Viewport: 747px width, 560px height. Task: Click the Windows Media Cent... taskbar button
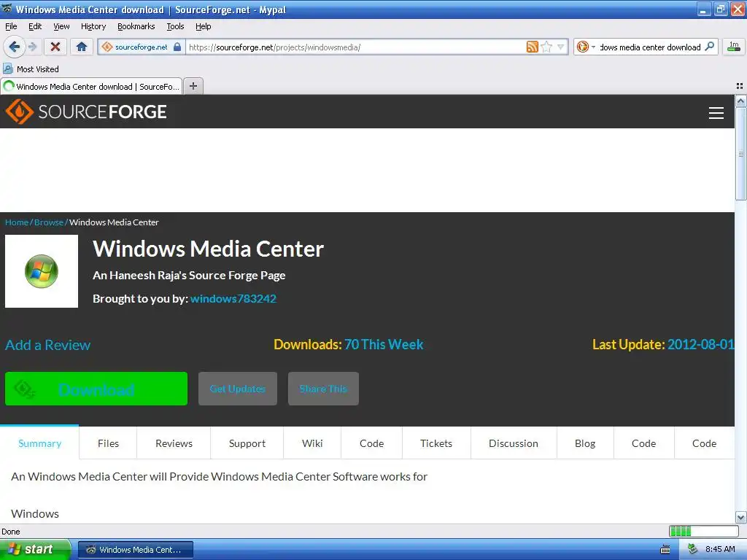pos(135,550)
